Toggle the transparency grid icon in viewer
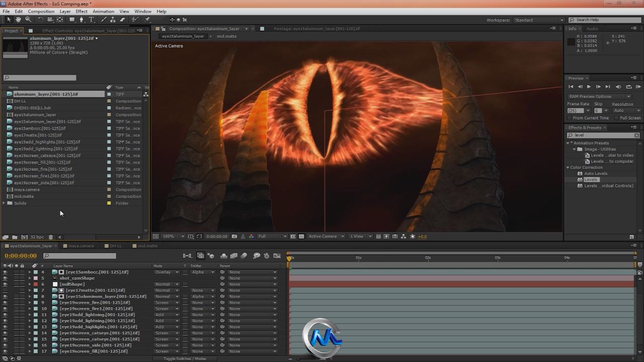This screenshot has width=644, height=362. 301,236
